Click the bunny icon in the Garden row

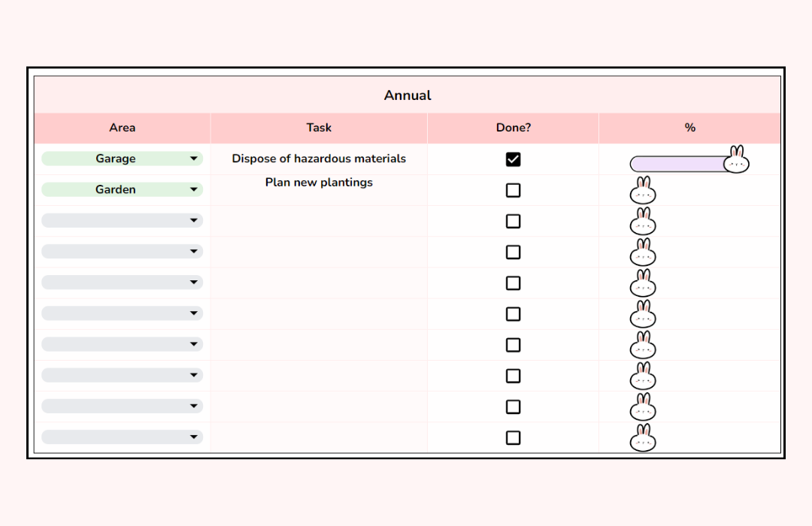point(643,192)
